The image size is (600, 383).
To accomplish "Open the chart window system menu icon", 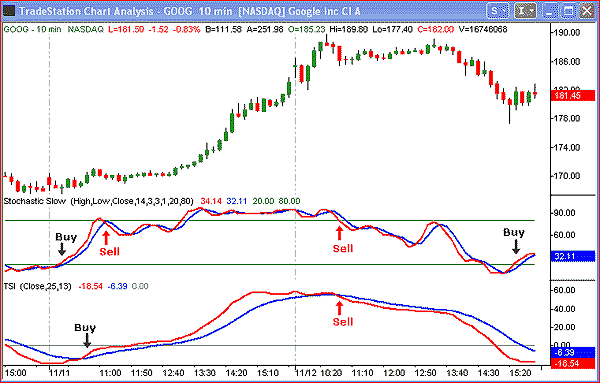I will pyautogui.click(x=8, y=10).
